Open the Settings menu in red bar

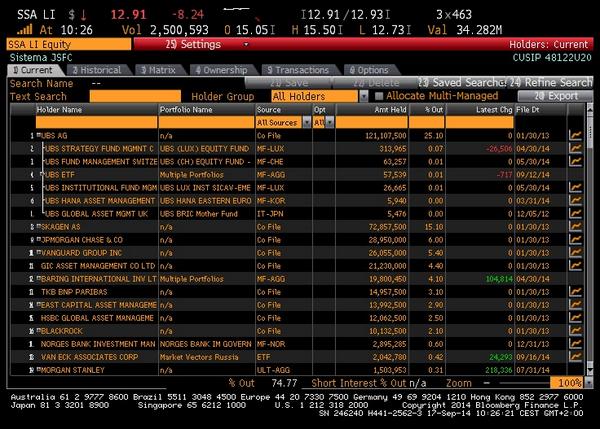point(193,44)
